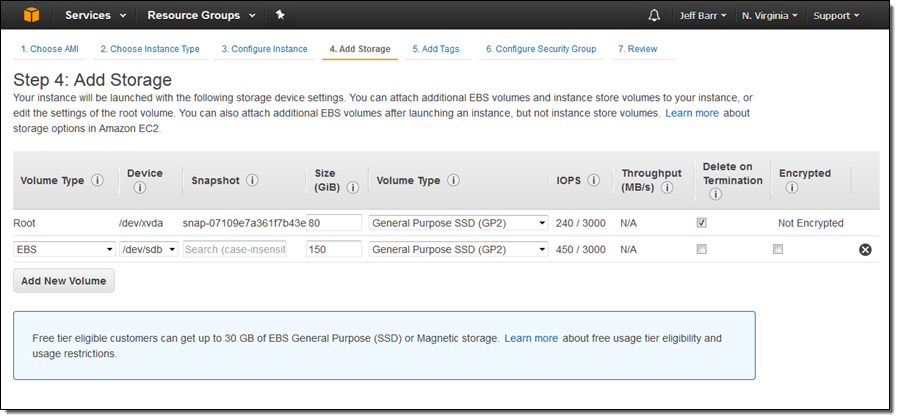This screenshot has width=900, height=420.
Task: Expand Root volume General Purpose SSD dropdown
Action: (x=459, y=223)
